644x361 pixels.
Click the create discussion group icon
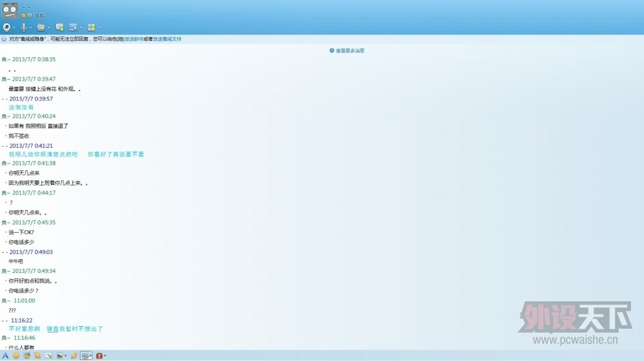point(60,28)
